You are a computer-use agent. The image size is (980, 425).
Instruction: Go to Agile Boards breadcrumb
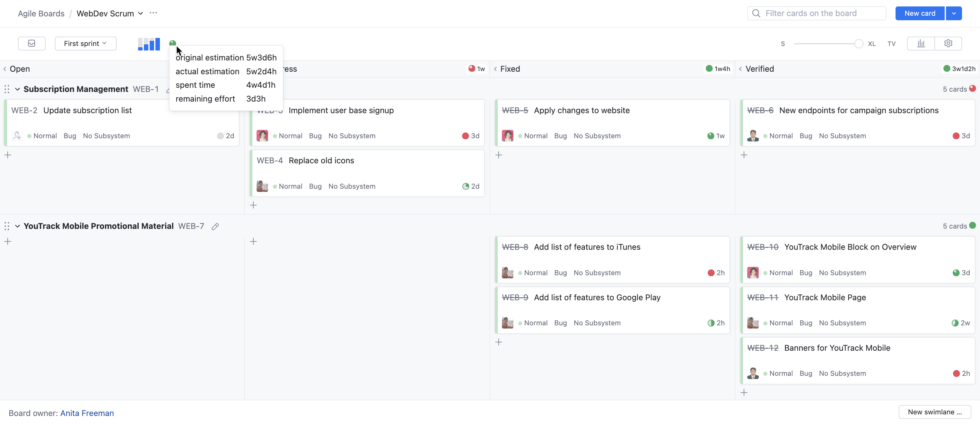(41, 13)
